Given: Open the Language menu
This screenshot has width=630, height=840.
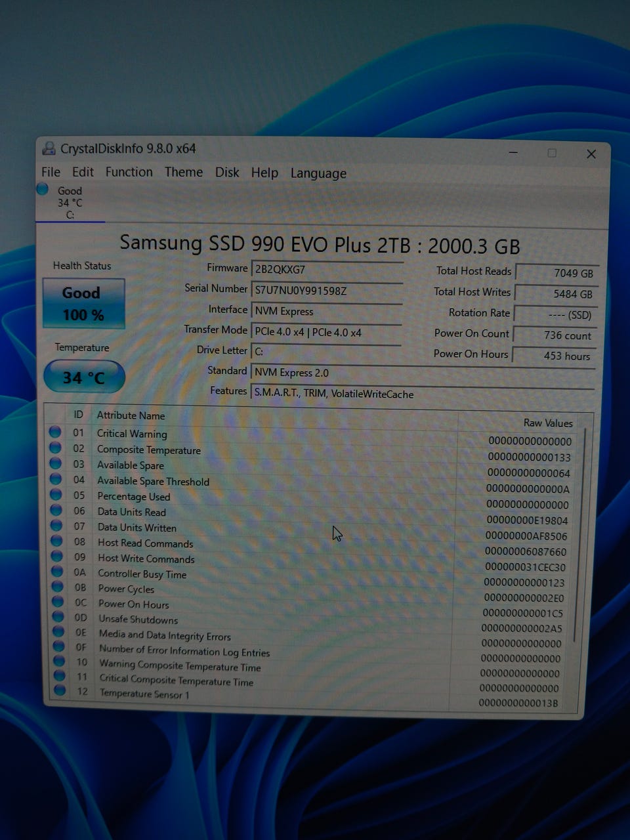Looking at the screenshot, I should point(318,173).
